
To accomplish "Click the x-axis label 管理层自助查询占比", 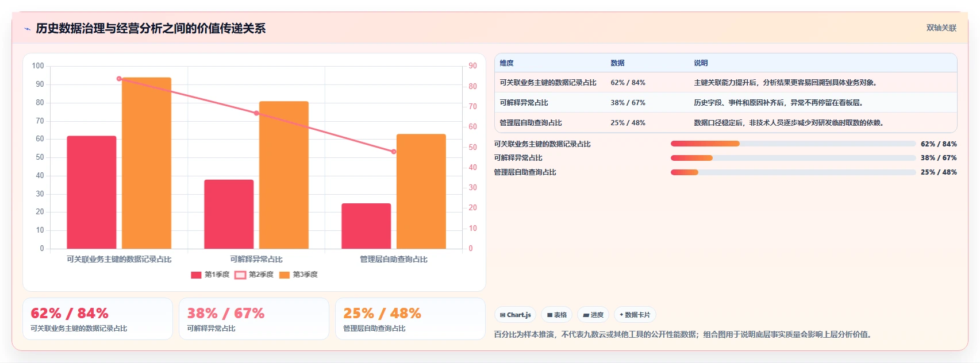I will coord(394,260).
